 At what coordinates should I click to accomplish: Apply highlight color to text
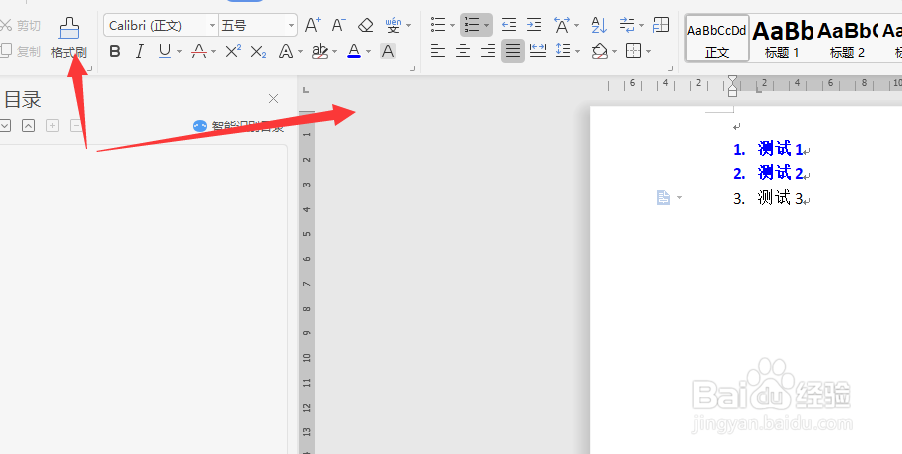(x=320, y=52)
